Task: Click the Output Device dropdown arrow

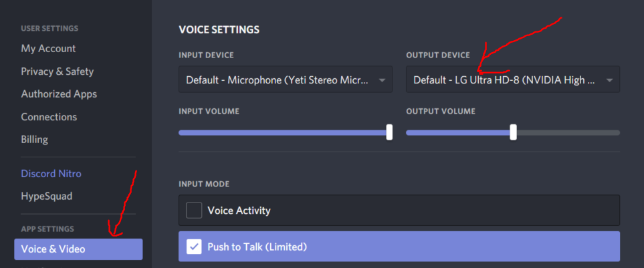Action: (609, 80)
